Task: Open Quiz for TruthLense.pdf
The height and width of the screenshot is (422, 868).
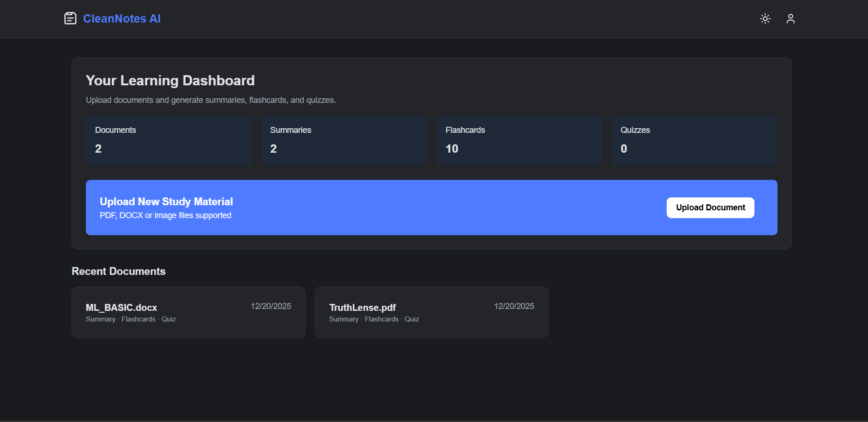Action: [x=411, y=319]
